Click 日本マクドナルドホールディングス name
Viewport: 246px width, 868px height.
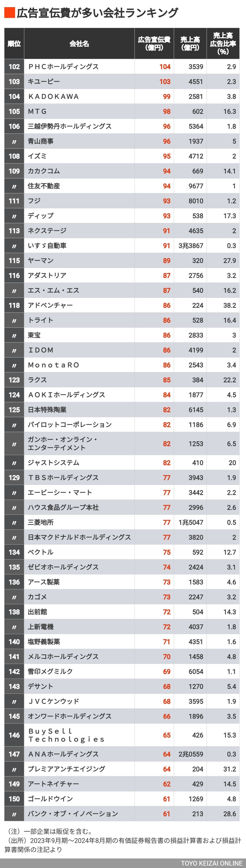coord(79,537)
